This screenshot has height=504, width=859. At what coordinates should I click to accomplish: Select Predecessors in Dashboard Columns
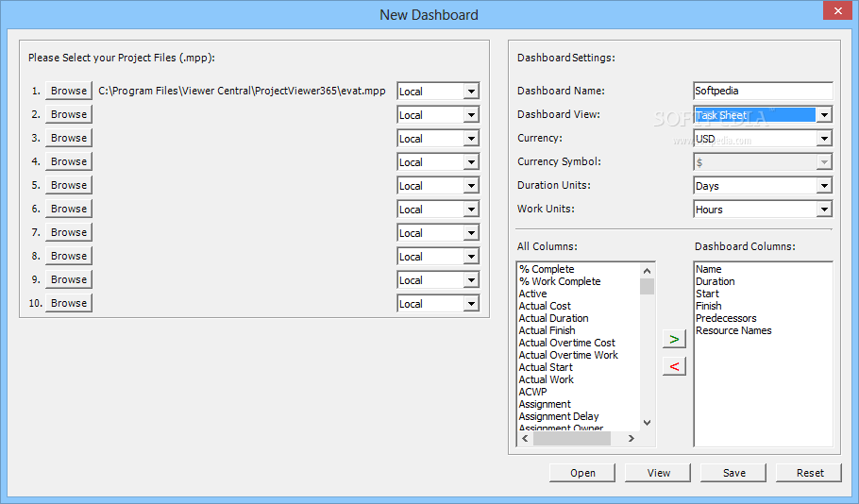[726, 318]
